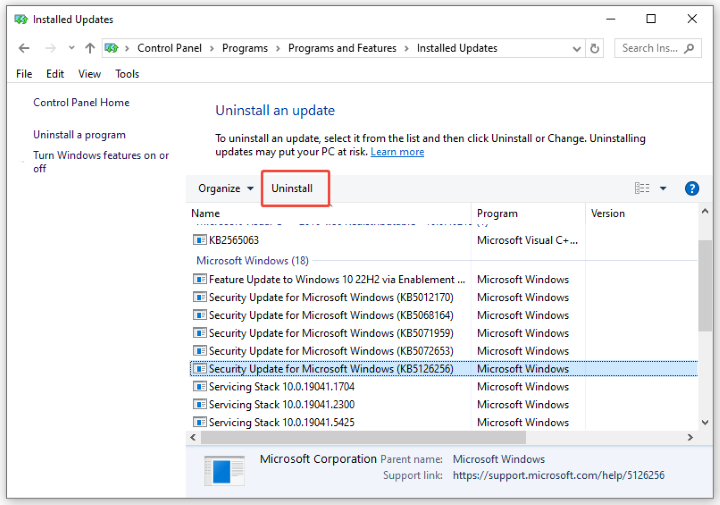Click the Uninstall toolbar button
Screen dimensions: 720x505
click(292, 188)
